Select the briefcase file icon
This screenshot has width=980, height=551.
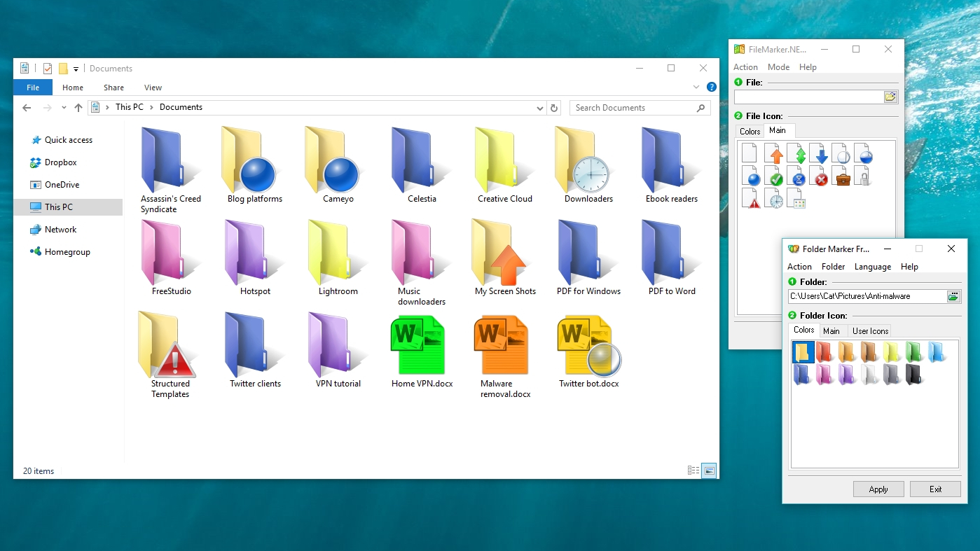pos(843,177)
